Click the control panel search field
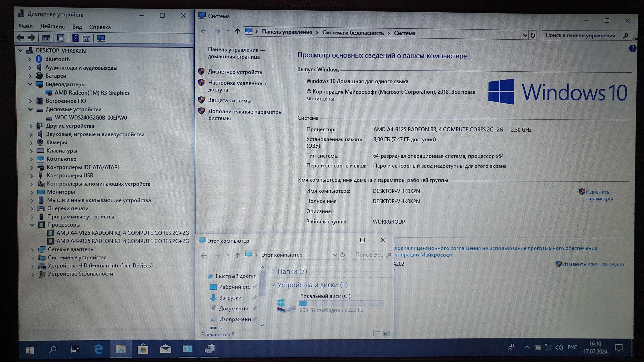Screen dimensions: 644x362 point(580,36)
